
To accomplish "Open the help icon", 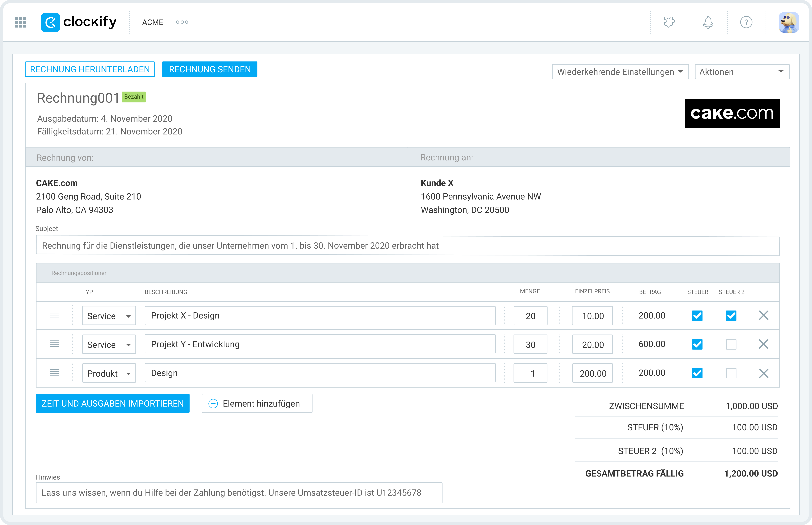I will tap(746, 22).
